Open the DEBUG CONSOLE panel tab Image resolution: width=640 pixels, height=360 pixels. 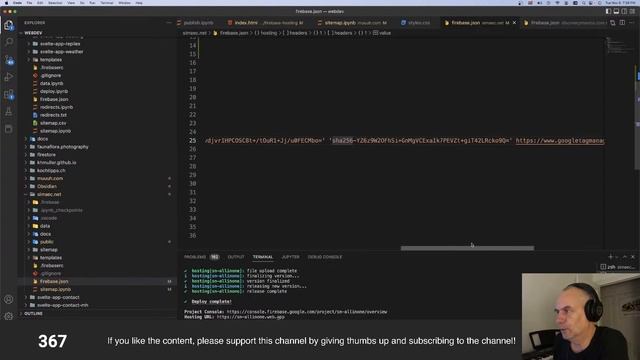pyautogui.click(x=325, y=257)
